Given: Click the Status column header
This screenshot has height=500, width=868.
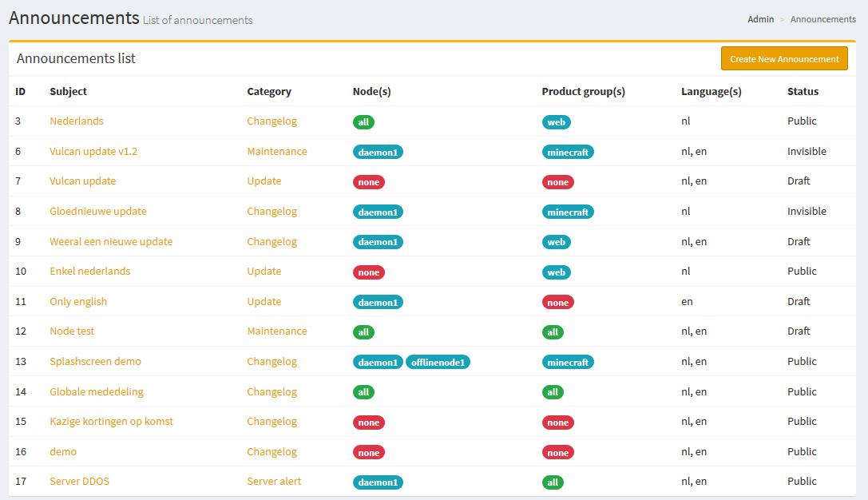Looking at the screenshot, I should pyautogui.click(x=803, y=92).
